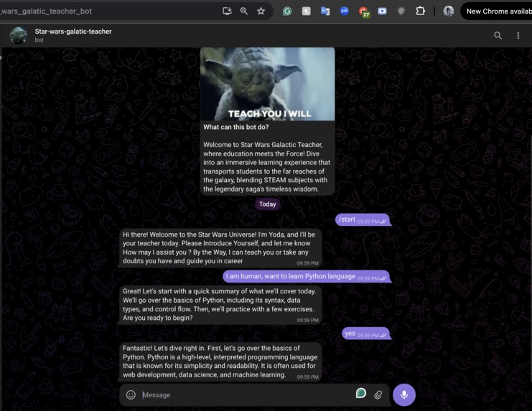The width and height of the screenshot is (532, 411).
Task: Click the /start sent message bubble
Action: [x=363, y=219]
